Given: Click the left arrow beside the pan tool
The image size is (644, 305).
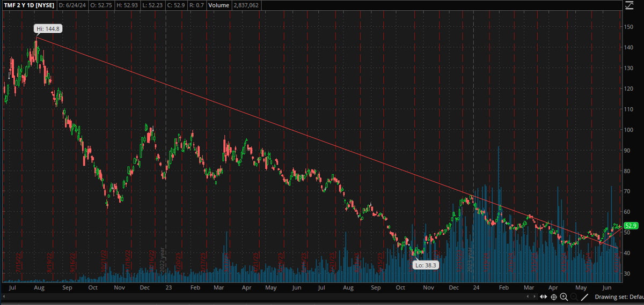Looking at the screenshot, I should [528, 296].
